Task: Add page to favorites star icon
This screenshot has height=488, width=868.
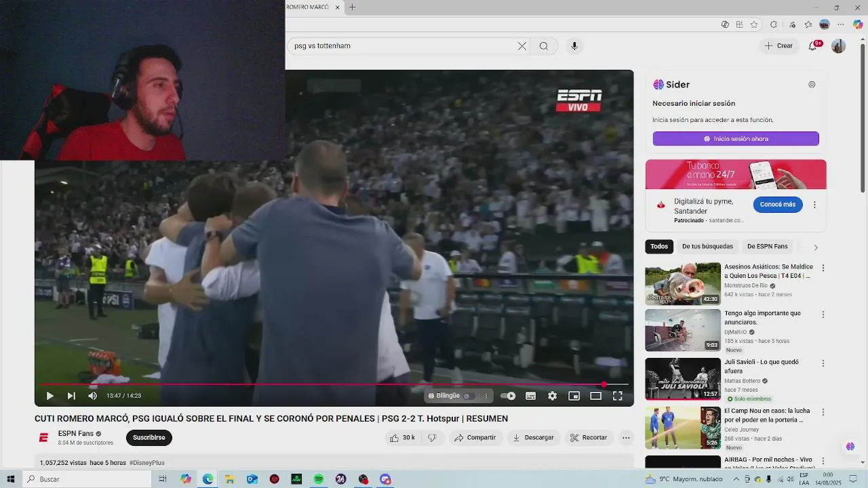Action: (753, 24)
